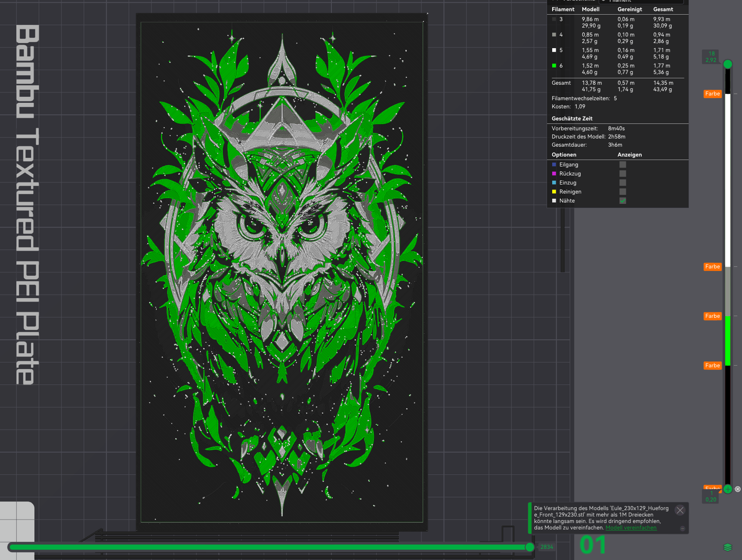Click the green swatch of filament 6

click(x=554, y=66)
